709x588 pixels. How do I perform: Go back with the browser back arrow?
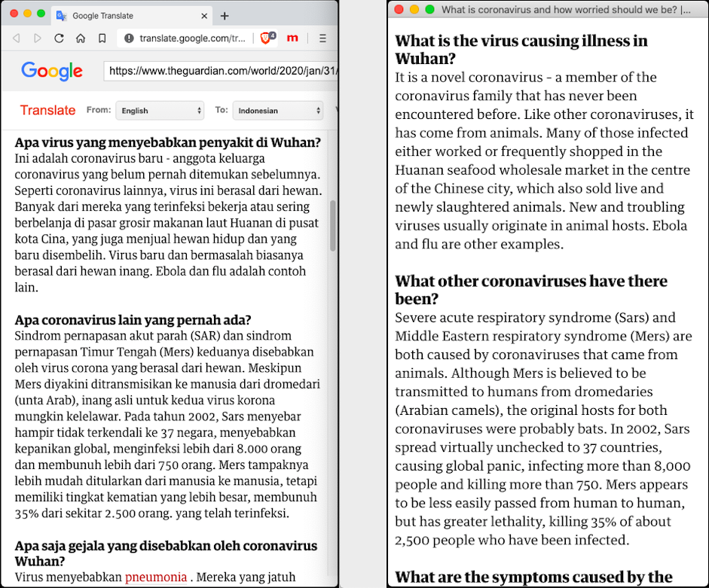coord(17,38)
